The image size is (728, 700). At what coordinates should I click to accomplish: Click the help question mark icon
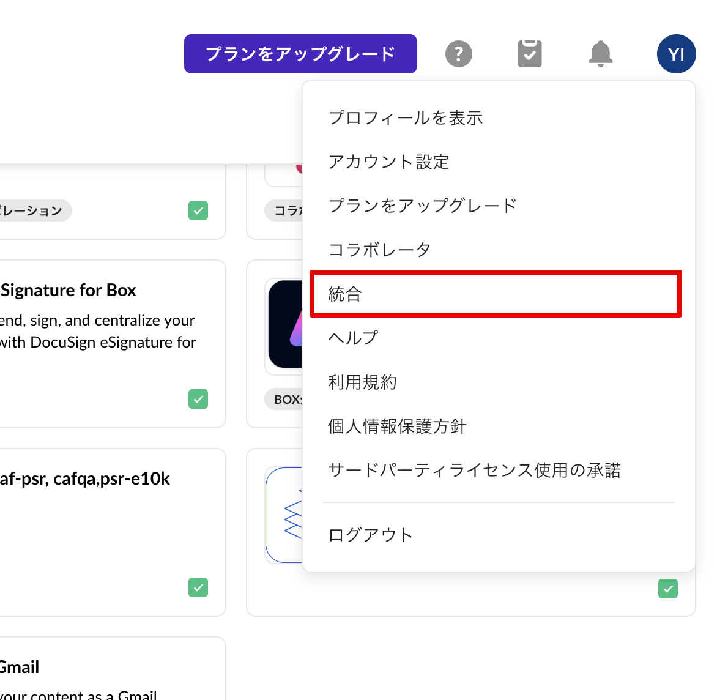pos(459,54)
